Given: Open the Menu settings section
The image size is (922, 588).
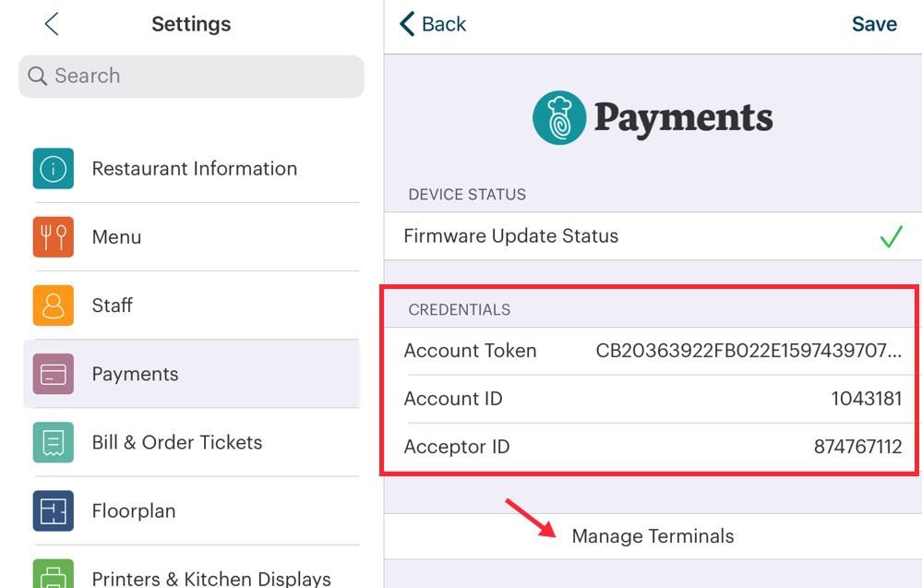Looking at the screenshot, I should pos(116,237).
